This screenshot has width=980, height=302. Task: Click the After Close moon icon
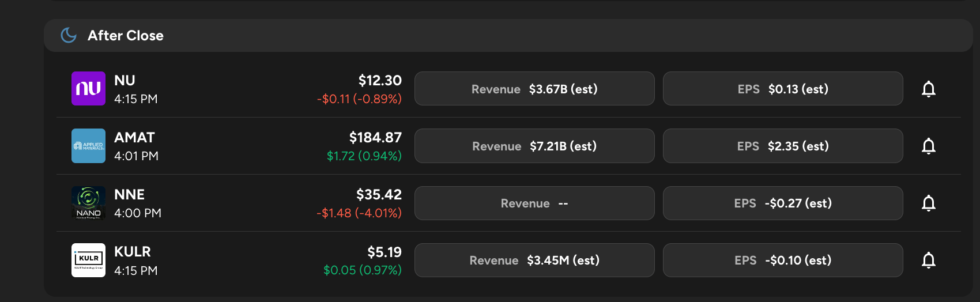coord(69,35)
